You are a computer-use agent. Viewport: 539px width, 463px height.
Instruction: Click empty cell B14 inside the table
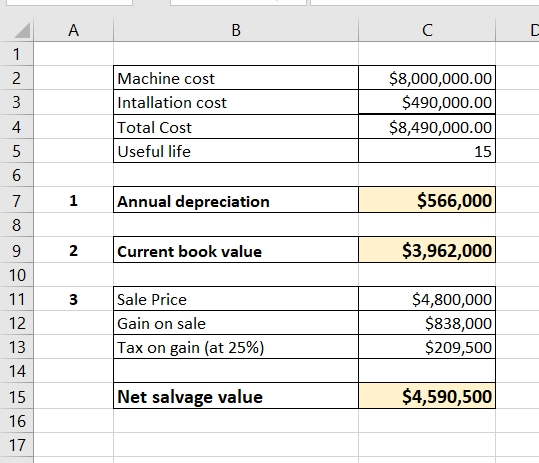coord(236,371)
